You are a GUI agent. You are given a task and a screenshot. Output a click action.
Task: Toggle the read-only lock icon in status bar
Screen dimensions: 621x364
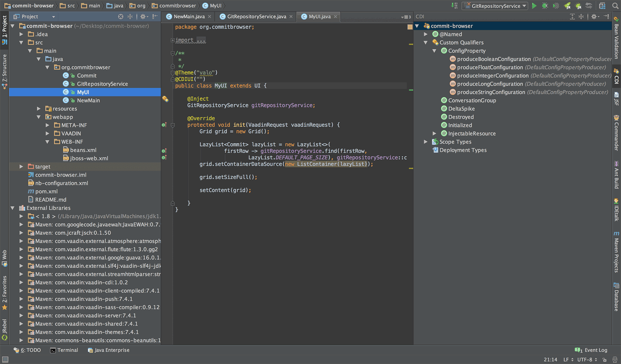(x=604, y=360)
